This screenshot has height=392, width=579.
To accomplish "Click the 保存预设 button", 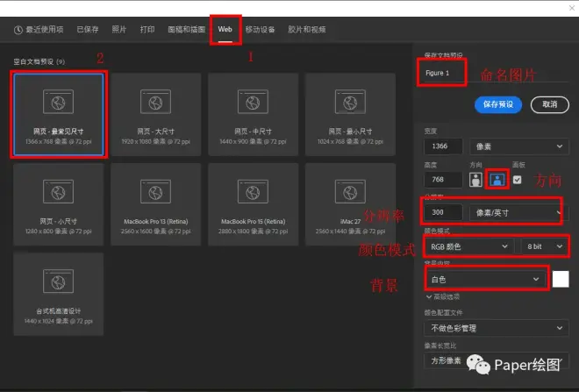I will [x=498, y=104].
